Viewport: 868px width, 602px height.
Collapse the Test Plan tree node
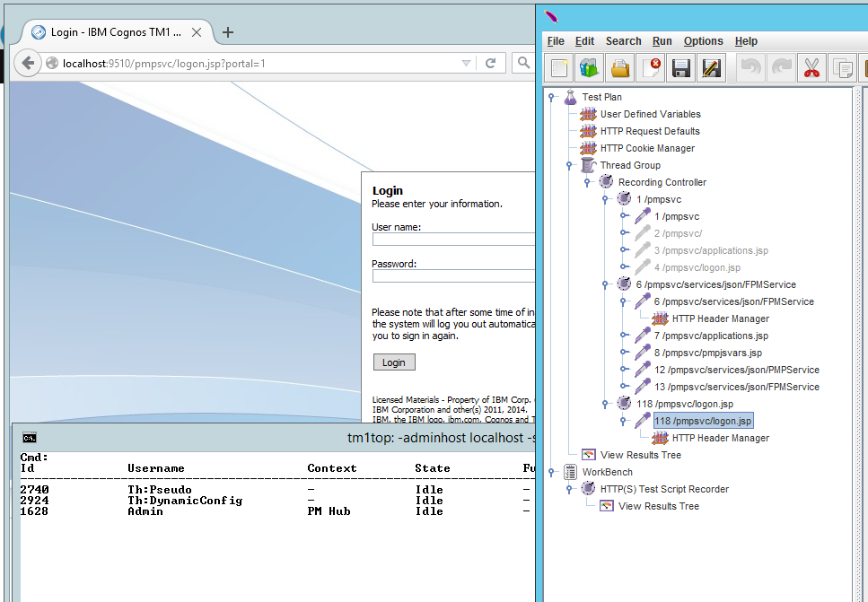tap(551, 98)
